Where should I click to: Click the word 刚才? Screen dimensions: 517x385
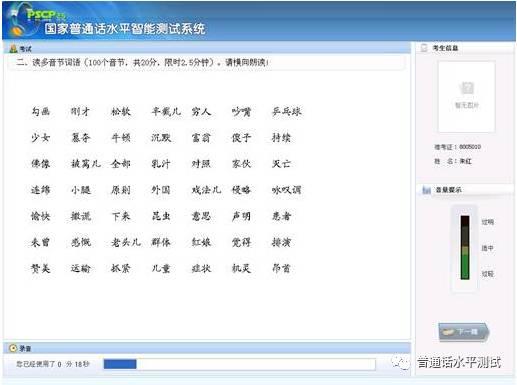click(80, 111)
